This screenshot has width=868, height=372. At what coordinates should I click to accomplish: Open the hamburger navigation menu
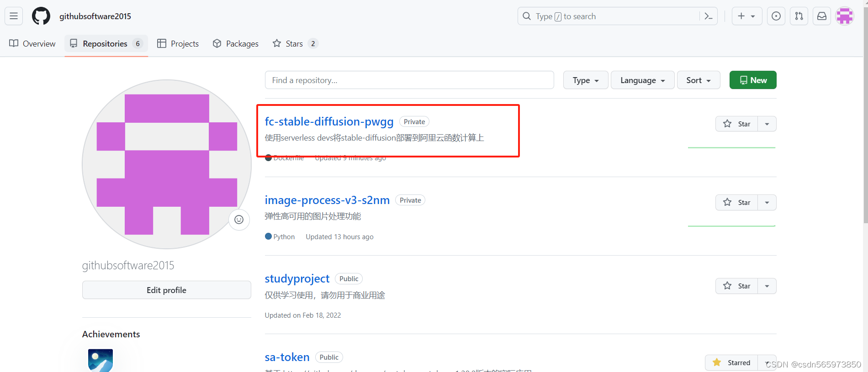click(x=14, y=16)
